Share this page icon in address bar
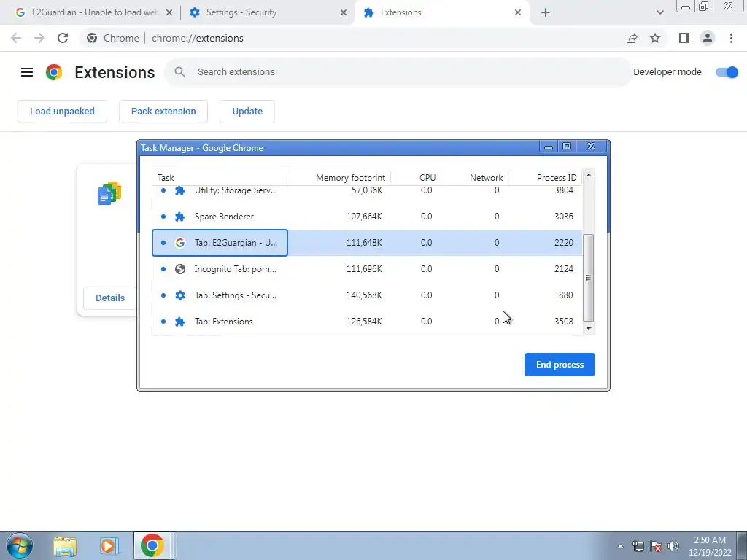 632,38
